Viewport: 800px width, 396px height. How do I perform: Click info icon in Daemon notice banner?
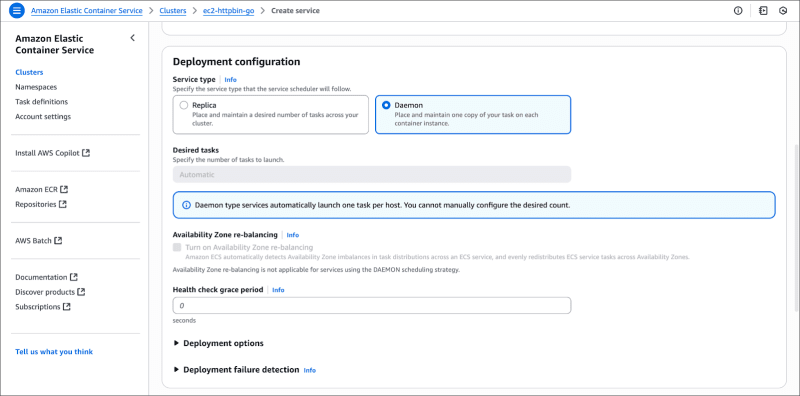[x=186, y=205]
